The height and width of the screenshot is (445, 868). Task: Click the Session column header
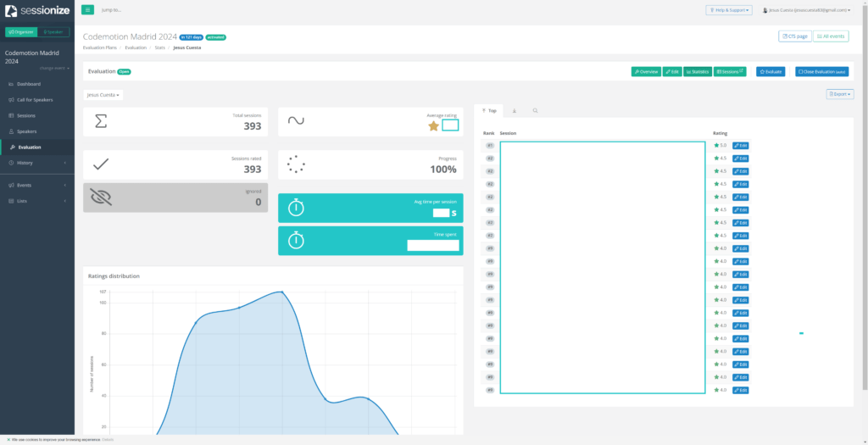508,133
